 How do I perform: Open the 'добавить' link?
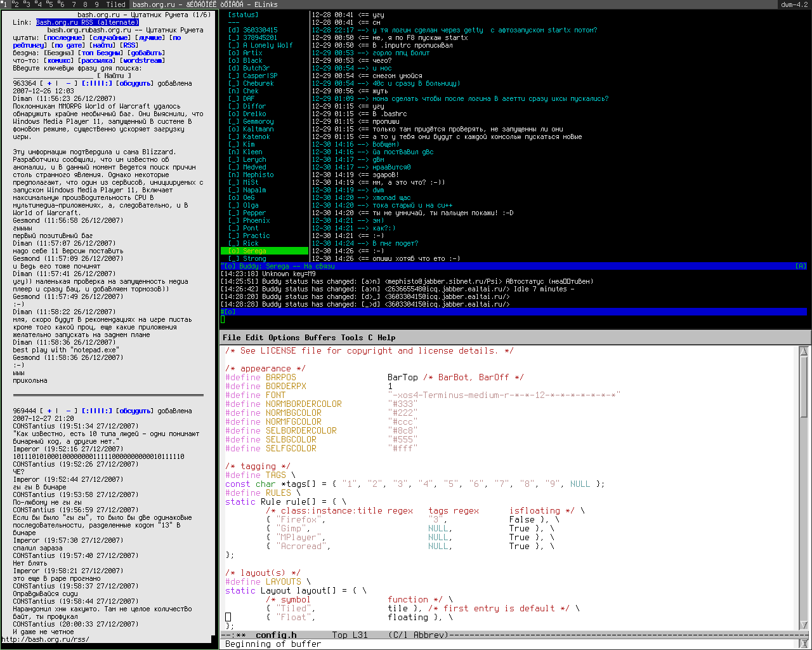(x=146, y=53)
